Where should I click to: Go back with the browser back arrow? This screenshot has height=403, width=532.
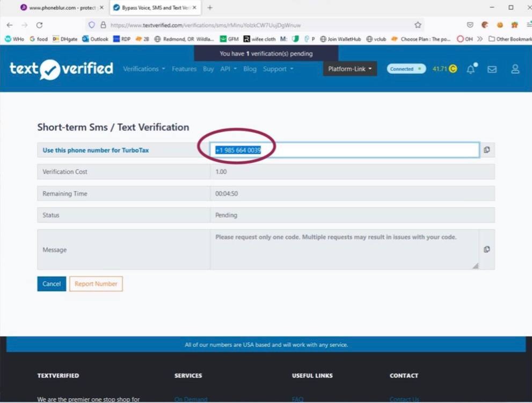coord(10,25)
